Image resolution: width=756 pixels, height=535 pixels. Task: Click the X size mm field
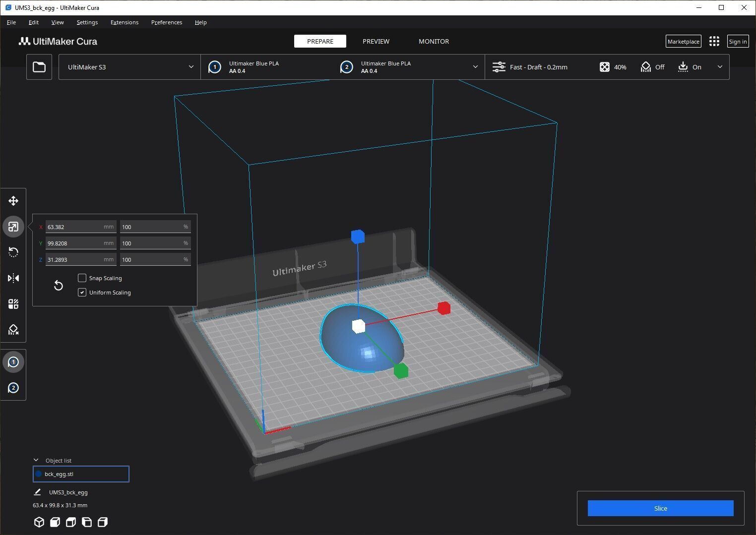(x=81, y=227)
